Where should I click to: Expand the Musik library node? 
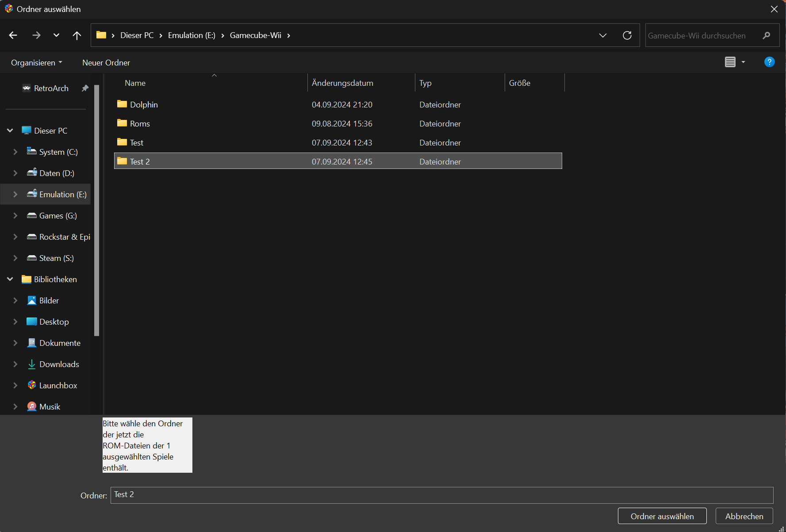pyautogui.click(x=15, y=406)
